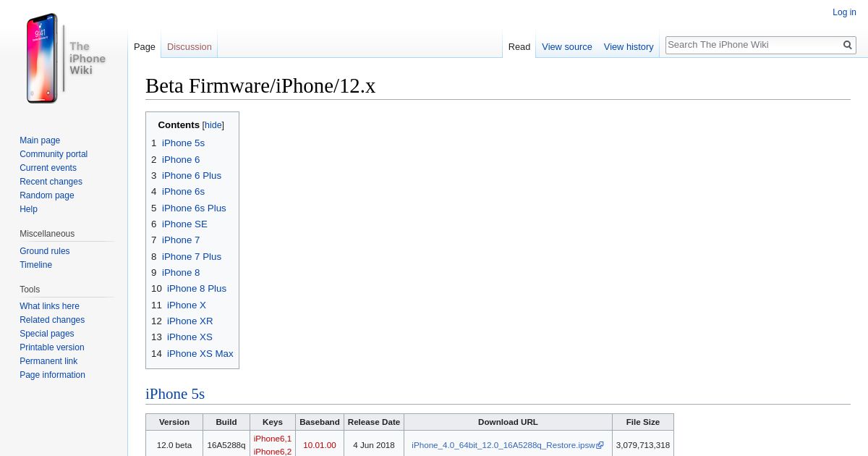This screenshot has height=456, width=868.
Task: Open Recent changes link
Action: point(51,182)
